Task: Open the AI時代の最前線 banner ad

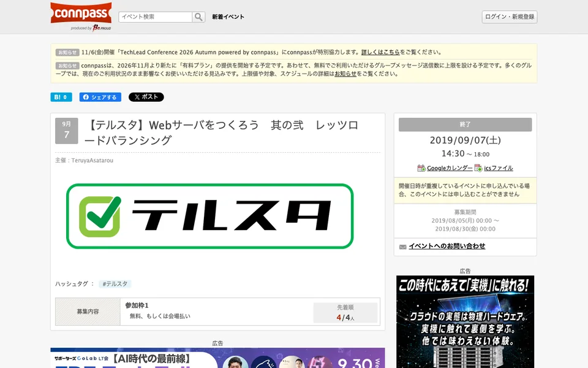Action: tap(217, 358)
